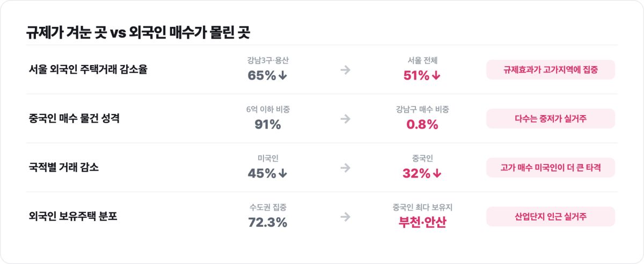644x264 pixels.
Task: Select the 다수는 중저가 실거주 badge
Action: tap(551, 118)
